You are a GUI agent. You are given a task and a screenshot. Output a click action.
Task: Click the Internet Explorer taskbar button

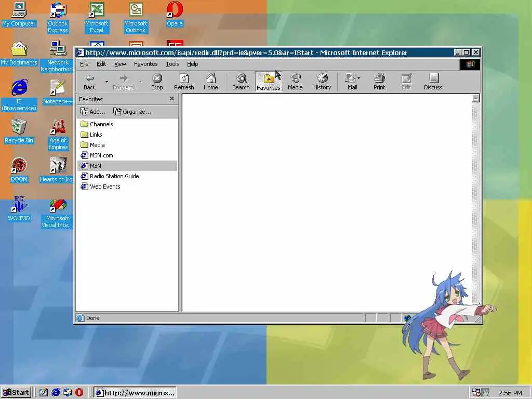pyautogui.click(x=135, y=393)
